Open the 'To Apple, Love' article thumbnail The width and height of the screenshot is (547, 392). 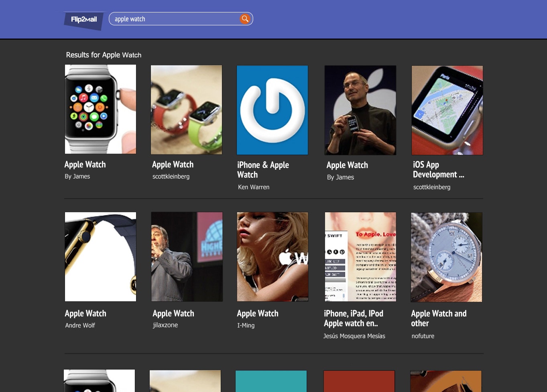[x=360, y=257]
